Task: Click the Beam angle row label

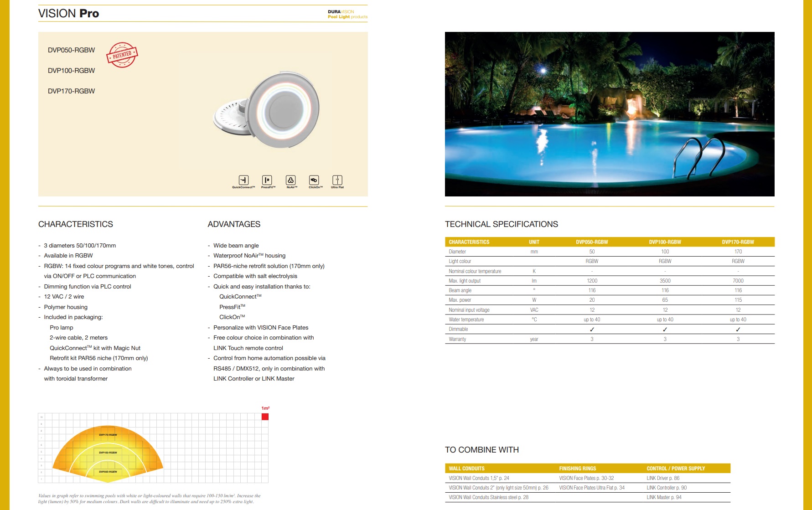Action: point(460,290)
